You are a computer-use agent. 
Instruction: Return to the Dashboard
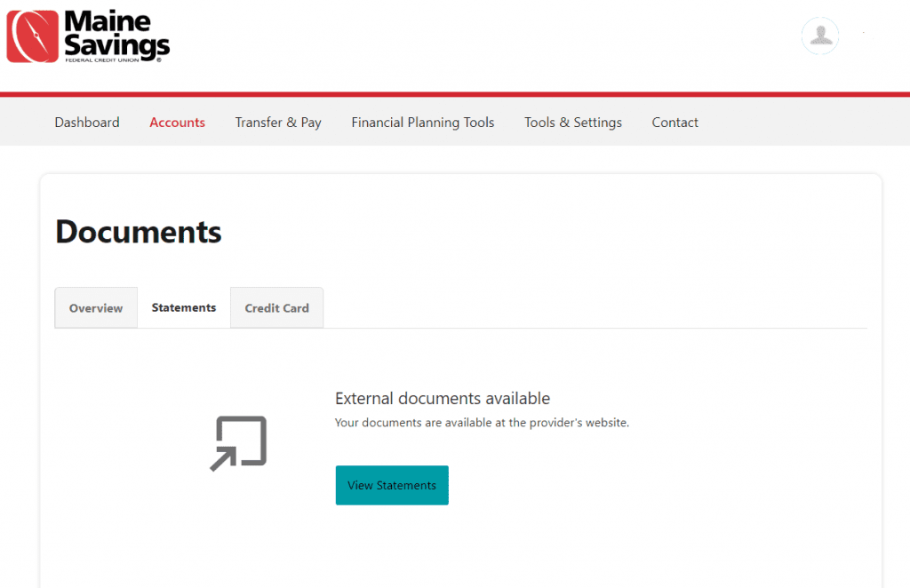tap(86, 122)
